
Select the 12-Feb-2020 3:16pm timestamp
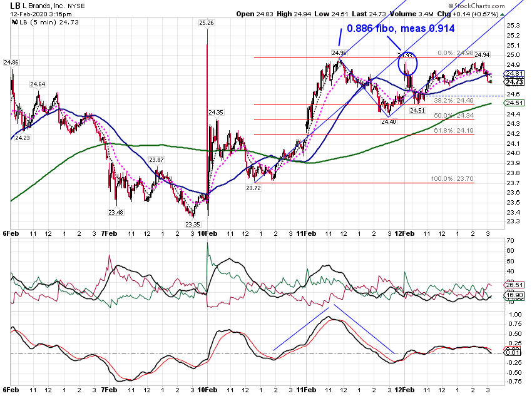click(x=41, y=14)
